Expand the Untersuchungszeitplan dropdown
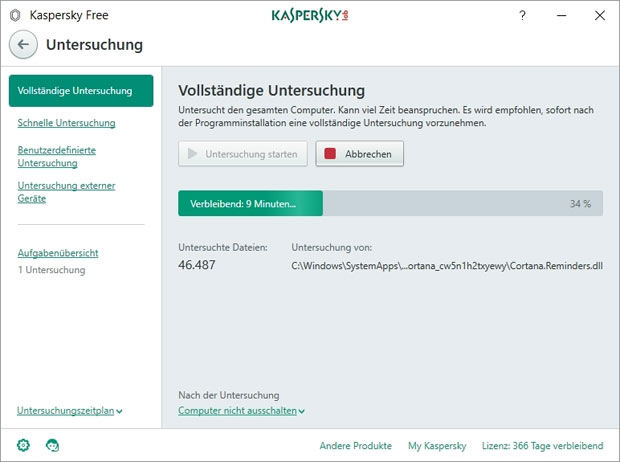Image resolution: width=620 pixels, height=462 pixels. pyautogui.click(x=70, y=411)
